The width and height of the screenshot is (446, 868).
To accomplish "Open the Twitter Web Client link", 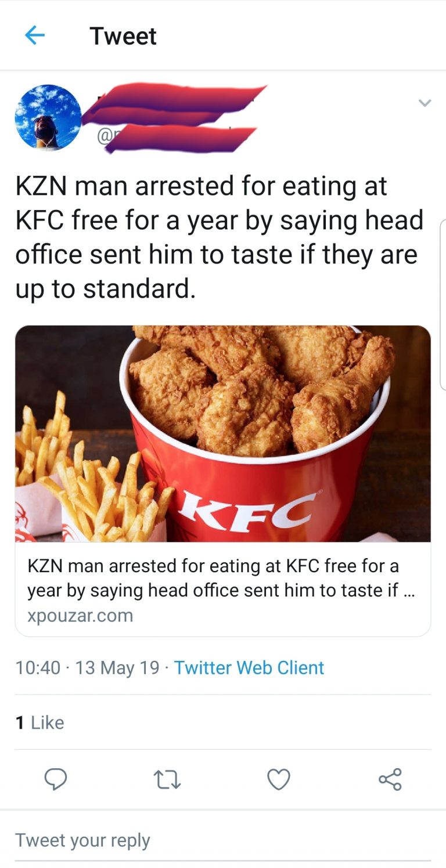I will coord(249,667).
